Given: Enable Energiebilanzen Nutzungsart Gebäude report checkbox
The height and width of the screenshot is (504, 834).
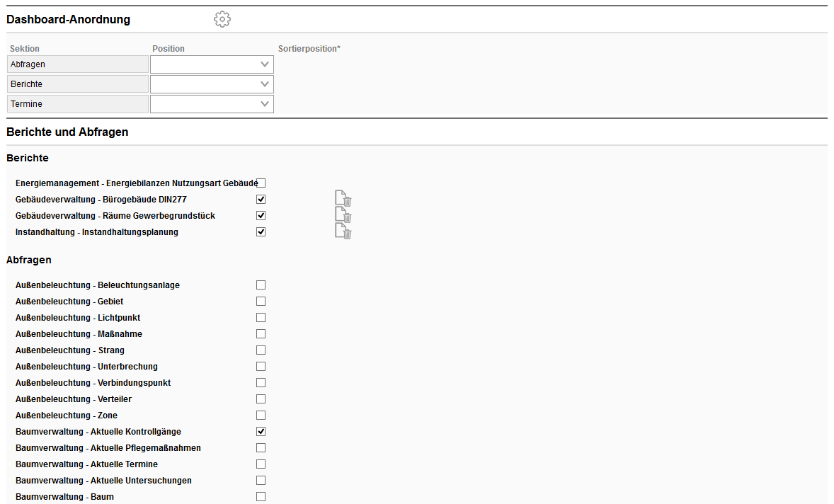Looking at the screenshot, I should [261, 183].
